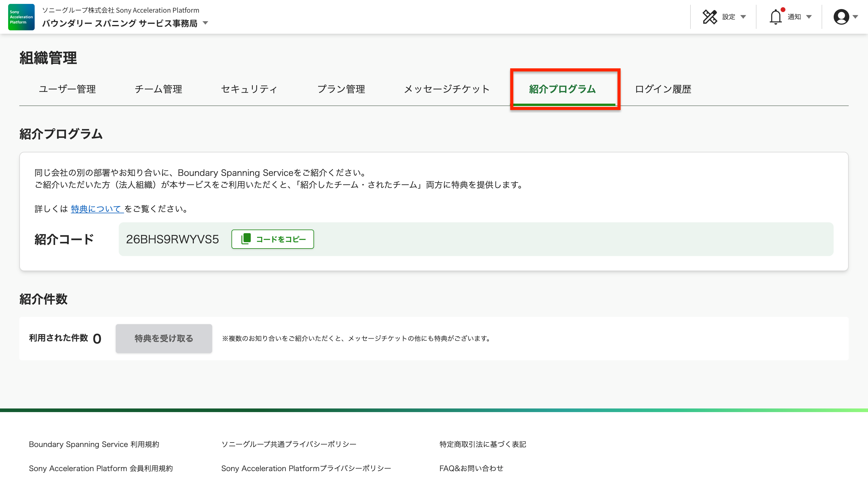
Task: Click the user account avatar icon
Action: pyautogui.click(x=841, y=17)
